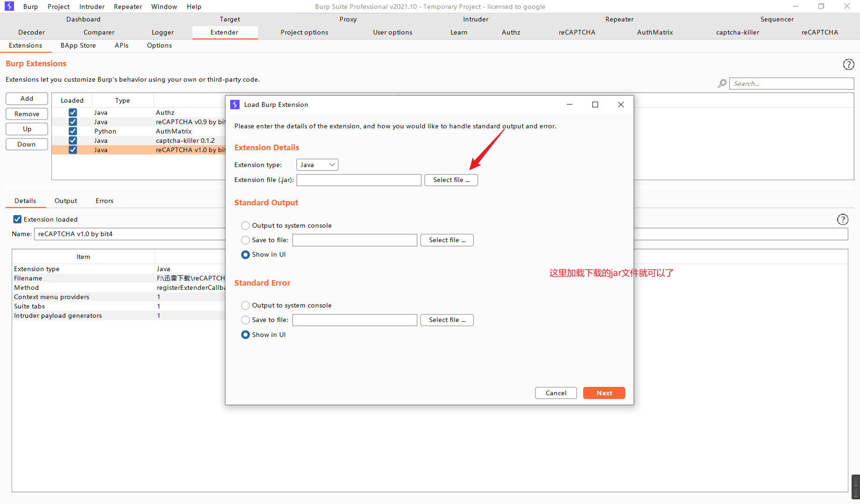Select Standard Error 'Show in UI' radio
The image size is (860, 504).
click(246, 335)
